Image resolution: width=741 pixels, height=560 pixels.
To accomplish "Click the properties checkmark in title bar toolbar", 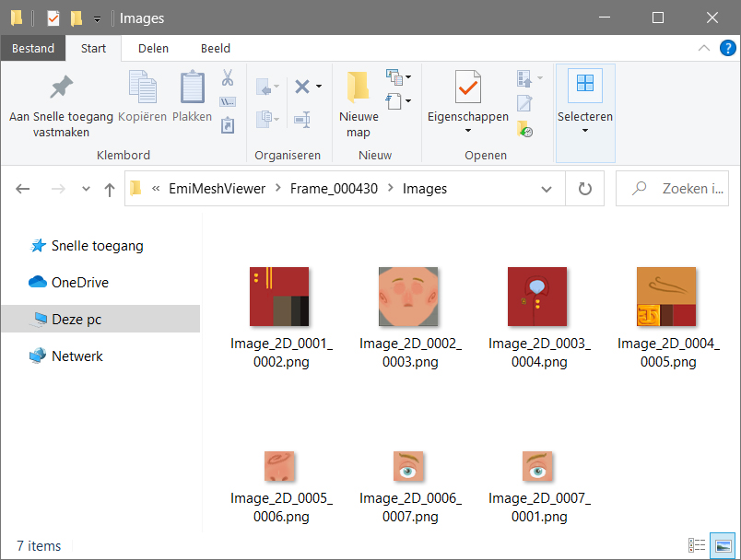I will pyautogui.click(x=53, y=18).
